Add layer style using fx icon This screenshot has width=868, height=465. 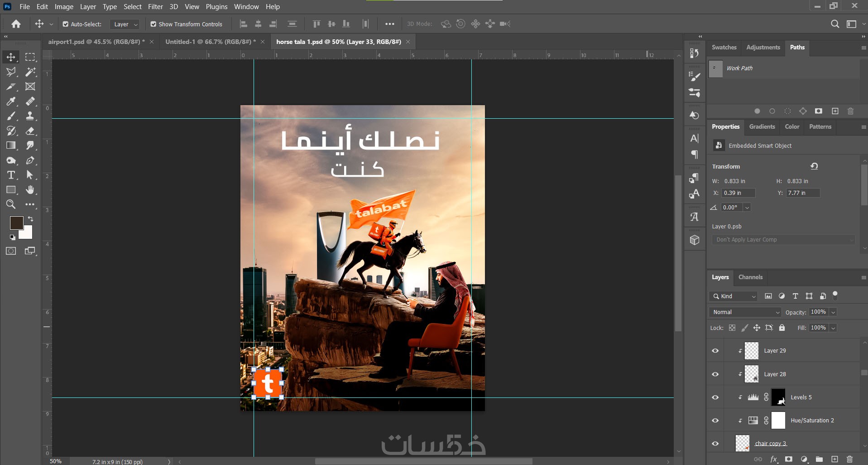point(774,459)
